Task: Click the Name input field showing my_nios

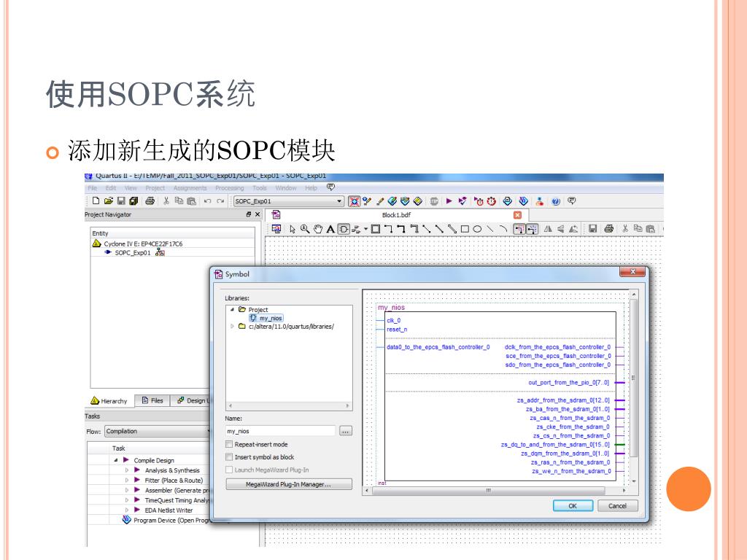Action: (x=281, y=431)
